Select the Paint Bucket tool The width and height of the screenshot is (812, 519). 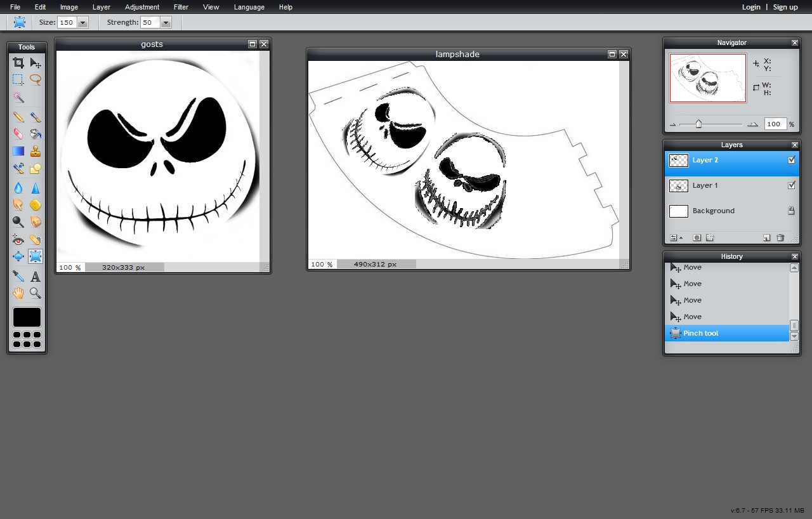(x=36, y=134)
